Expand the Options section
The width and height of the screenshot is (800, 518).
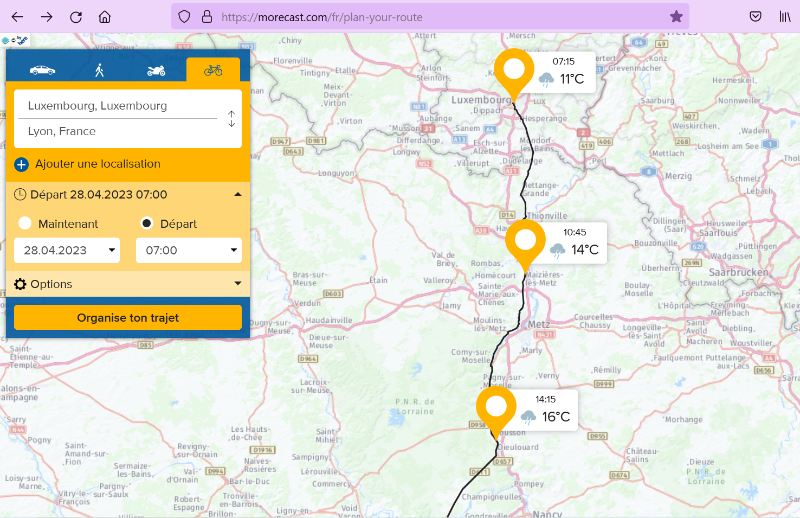click(x=128, y=284)
